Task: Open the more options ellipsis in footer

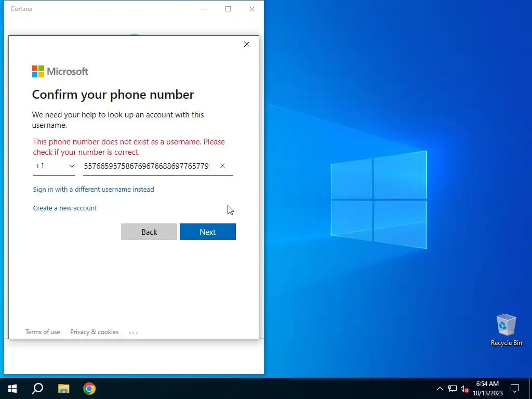Action: click(134, 332)
